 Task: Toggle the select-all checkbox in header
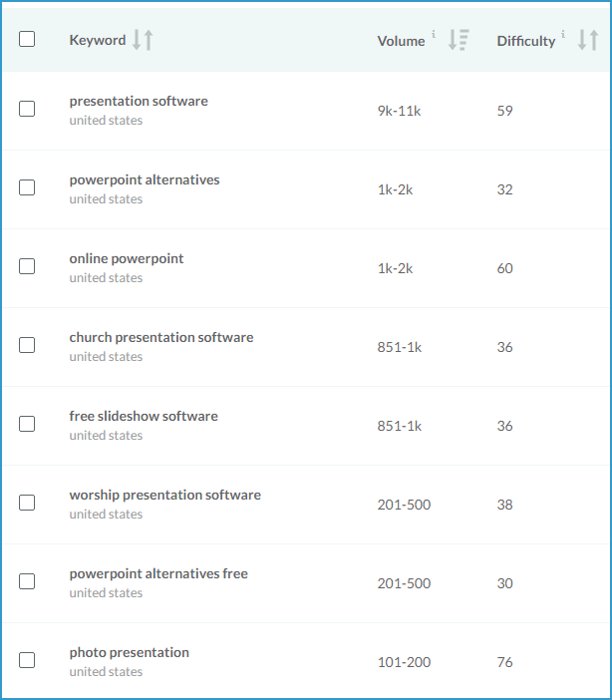tap(27, 39)
